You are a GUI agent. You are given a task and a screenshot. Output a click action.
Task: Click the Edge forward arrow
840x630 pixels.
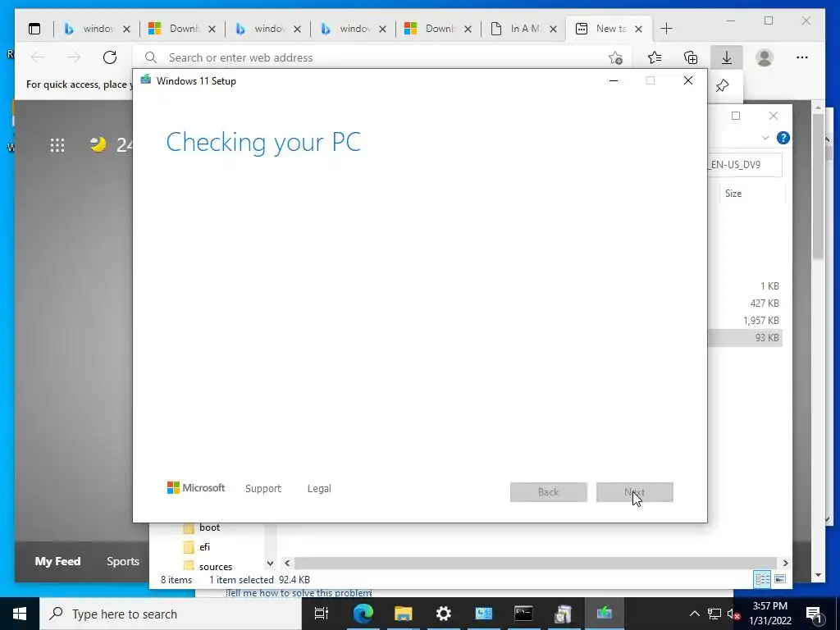[74, 57]
